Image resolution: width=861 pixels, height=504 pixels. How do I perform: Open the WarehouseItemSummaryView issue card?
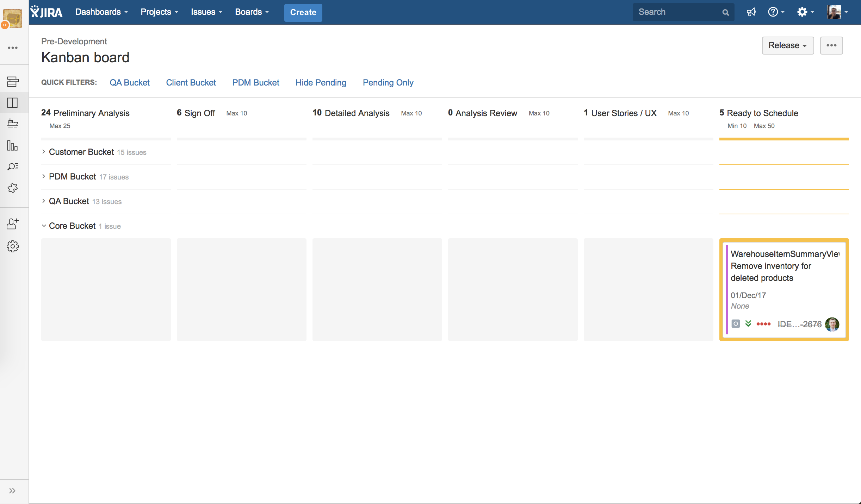pyautogui.click(x=784, y=289)
